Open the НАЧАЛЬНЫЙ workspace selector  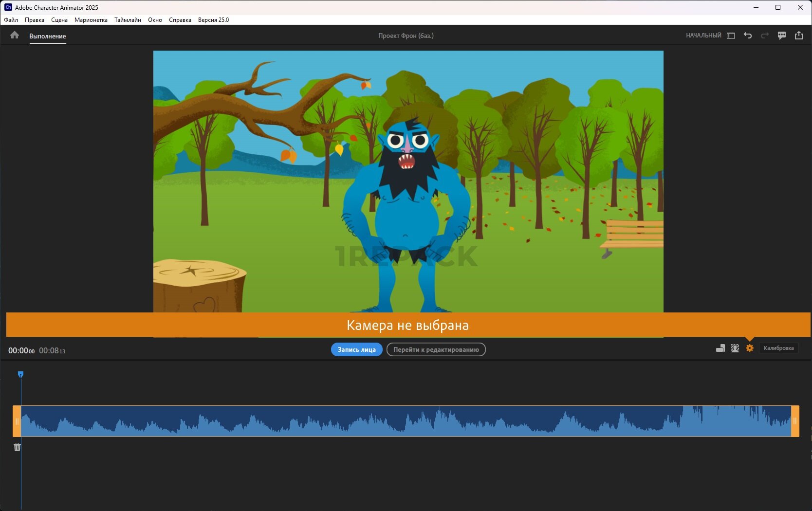(x=703, y=36)
